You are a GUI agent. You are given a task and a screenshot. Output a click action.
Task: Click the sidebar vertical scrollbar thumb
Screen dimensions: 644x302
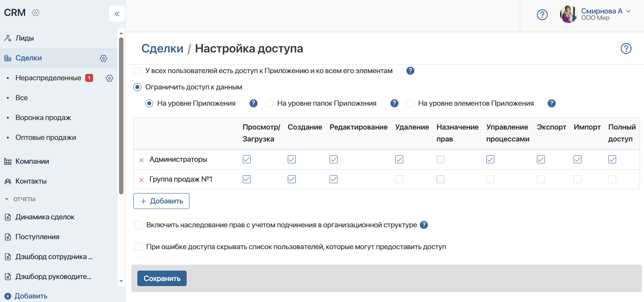121,116
